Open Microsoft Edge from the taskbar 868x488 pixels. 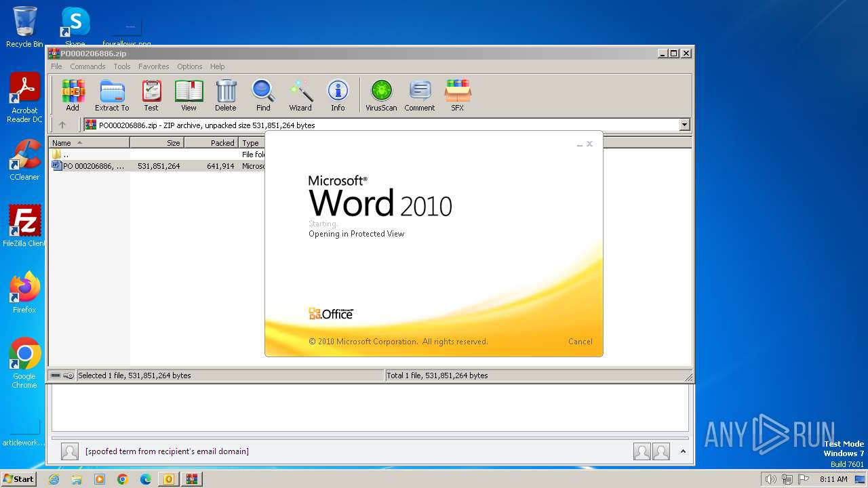pos(146,479)
